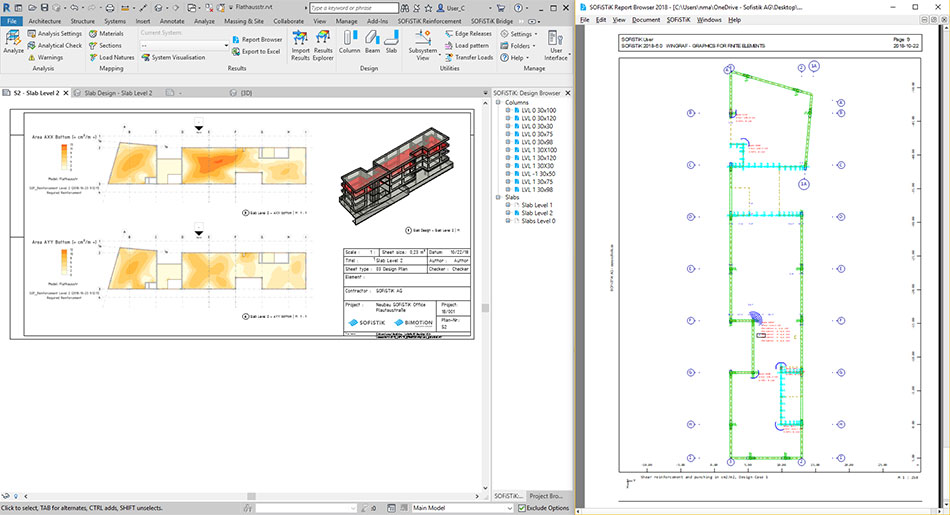Select Slab design tool
The width and height of the screenshot is (950, 515).
point(391,42)
